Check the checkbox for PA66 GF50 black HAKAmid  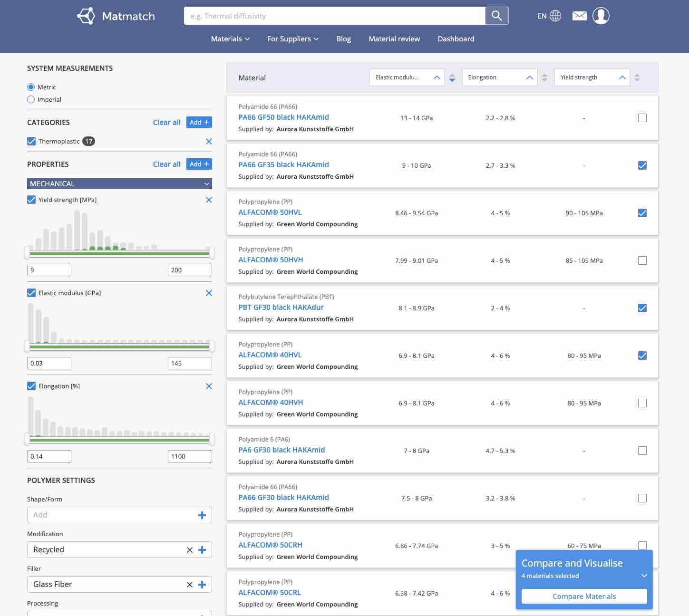pyautogui.click(x=642, y=117)
